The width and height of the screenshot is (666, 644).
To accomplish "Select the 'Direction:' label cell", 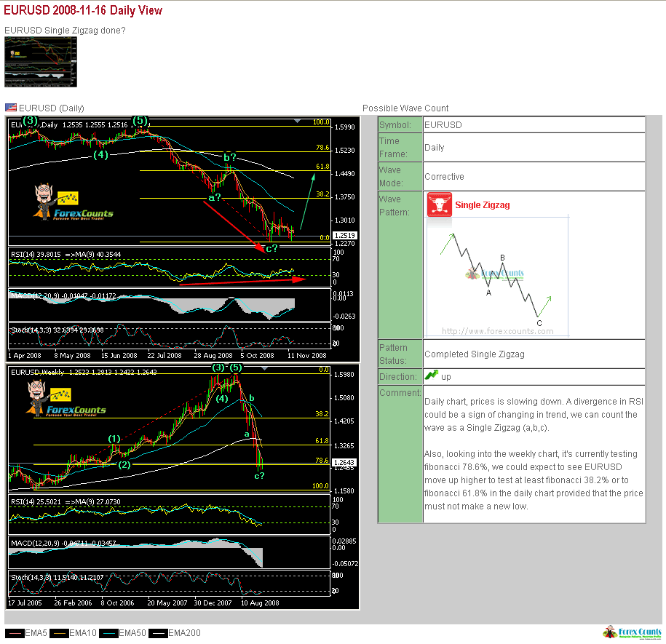I will pos(400,376).
